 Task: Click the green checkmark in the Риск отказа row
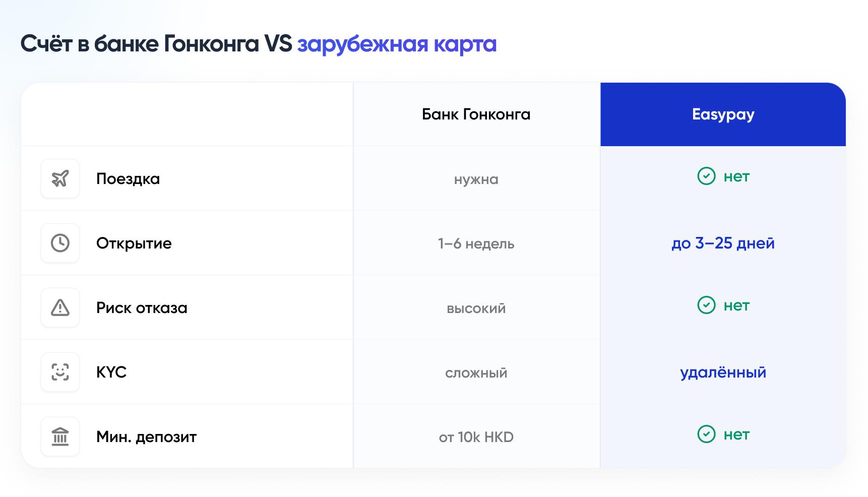pos(706,305)
